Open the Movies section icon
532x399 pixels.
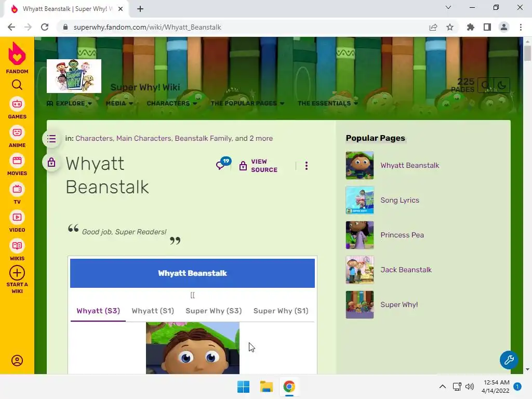tap(17, 161)
